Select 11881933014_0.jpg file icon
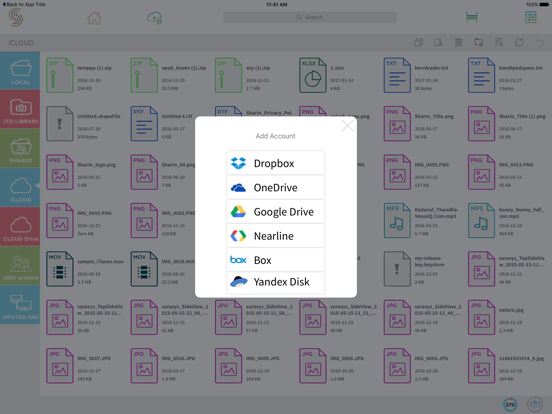 482,366
